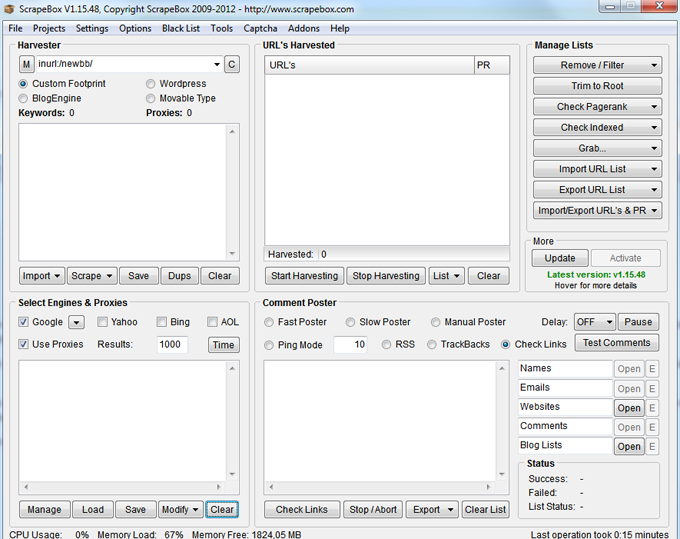Select Ping Mode radio button
The image size is (680, 539).
click(269, 345)
